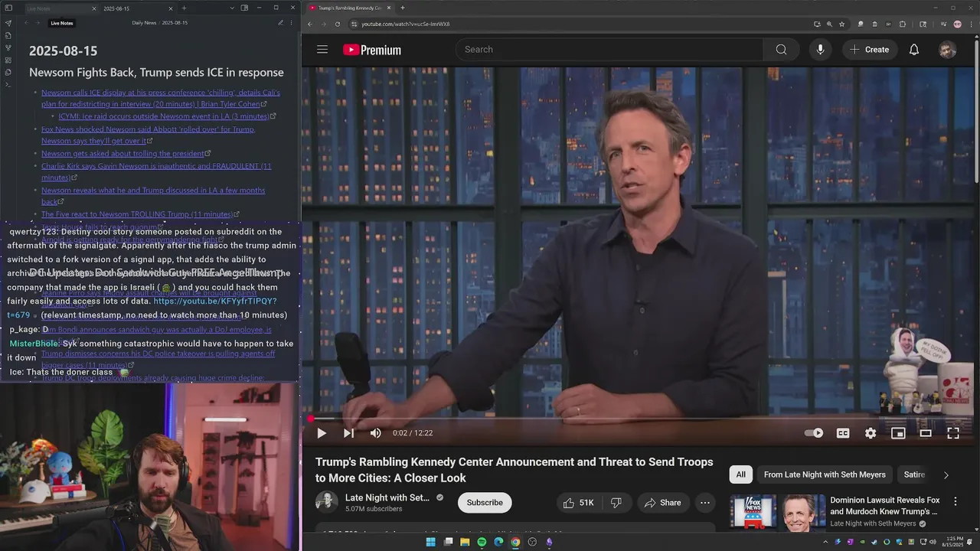Show hidden system tray icons
The height and width of the screenshot is (551, 980).
825,542
